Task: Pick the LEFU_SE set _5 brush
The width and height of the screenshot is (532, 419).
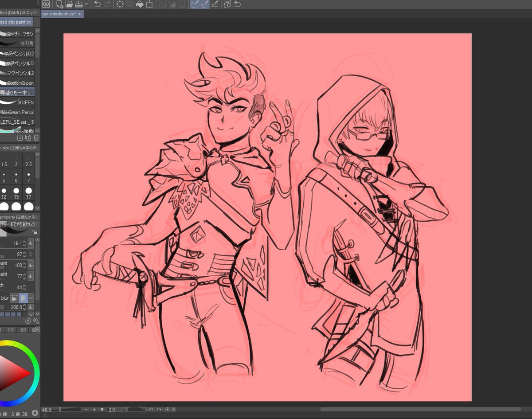Action: click(x=17, y=121)
